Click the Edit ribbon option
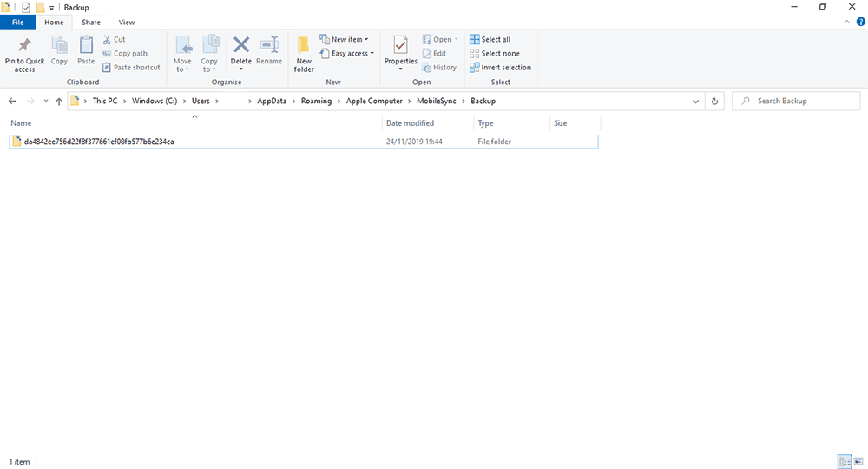The width and height of the screenshot is (868, 469). [x=434, y=53]
